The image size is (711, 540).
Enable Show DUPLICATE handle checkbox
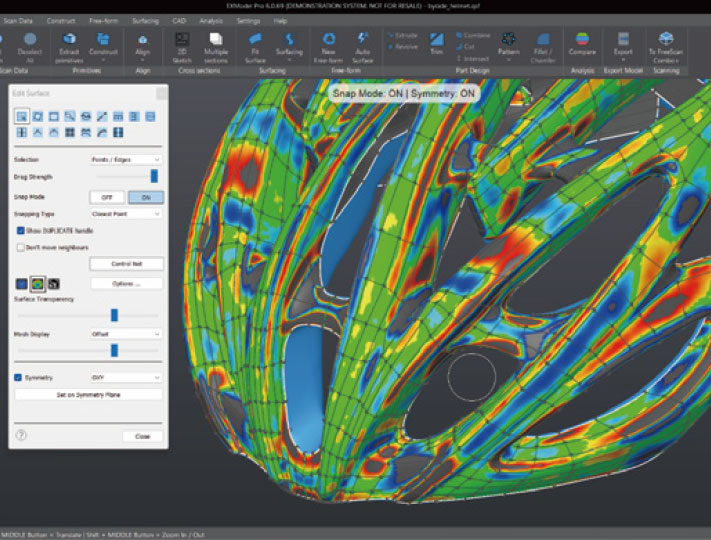click(21, 230)
